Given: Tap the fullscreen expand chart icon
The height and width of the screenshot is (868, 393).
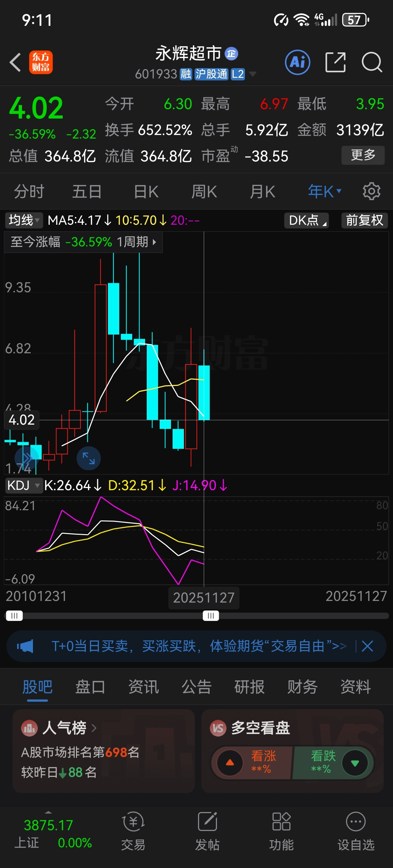Looking at the screenshot, I should 89,459.
